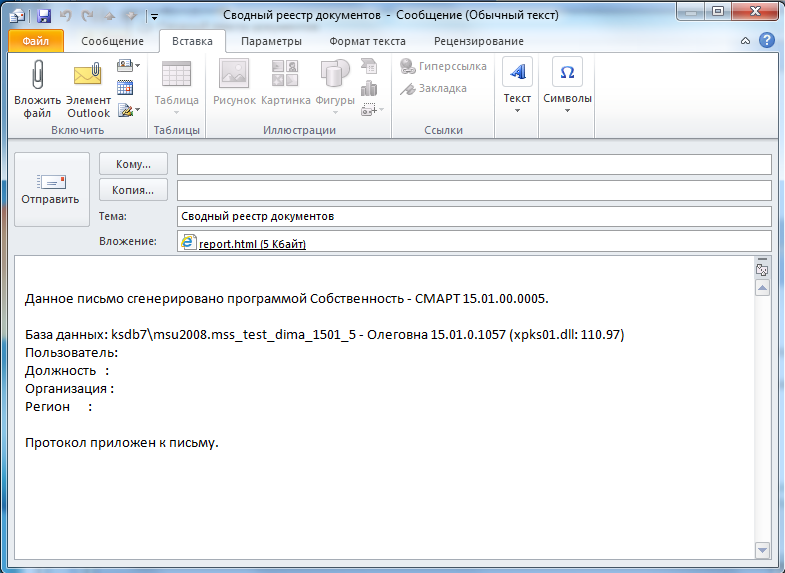Click the Next Item down arrow
785x573 pixels.
(131, 16)
